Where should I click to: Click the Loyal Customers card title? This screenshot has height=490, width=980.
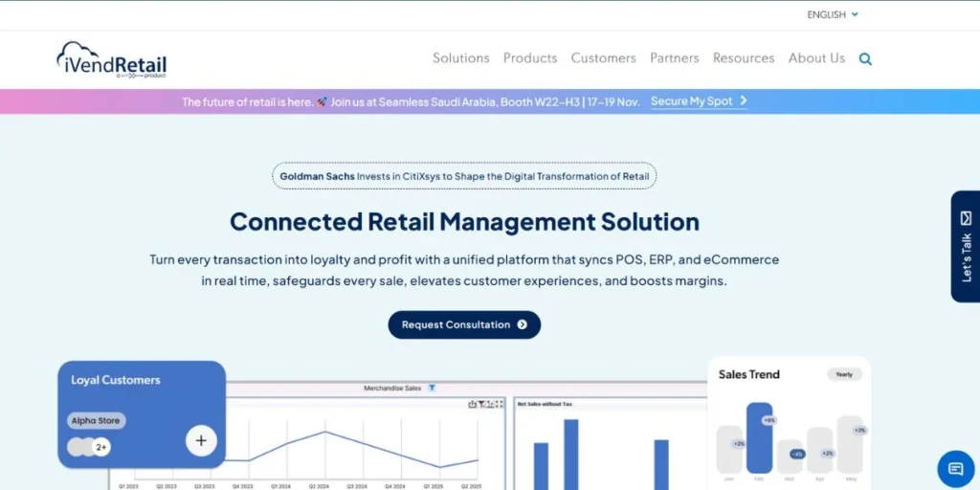click(x=116, y=380)
